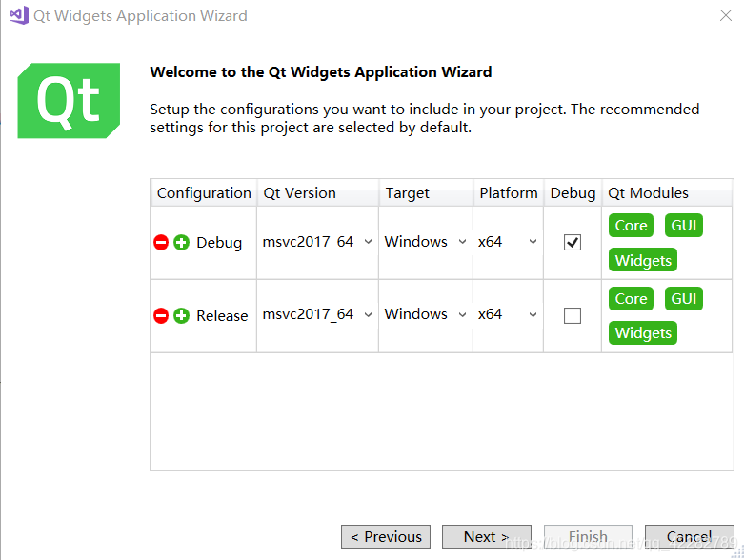Image resolution: width=744 pixels, height=560 pixels.
Task: Click the green add icon beside Debug
Action: click(x=181, y=243)
